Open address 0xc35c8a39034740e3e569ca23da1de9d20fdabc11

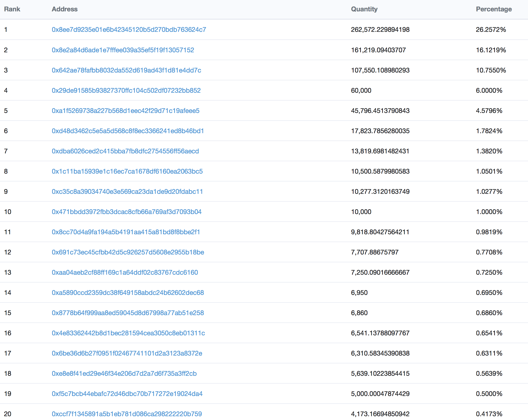127,192
